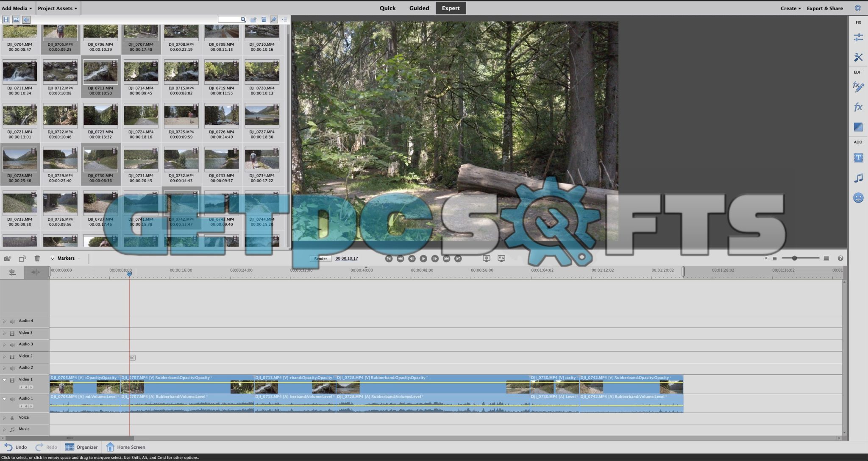This screenshot has height=461, width=868.
Task: Expand the Video 2 track
Action: coord(4,356)
